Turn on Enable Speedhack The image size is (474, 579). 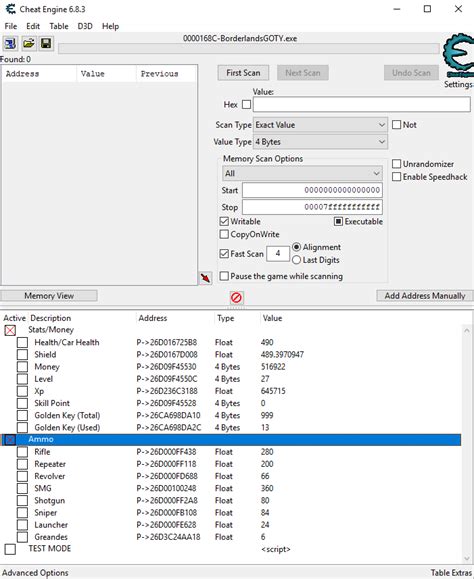pos(396,177)
